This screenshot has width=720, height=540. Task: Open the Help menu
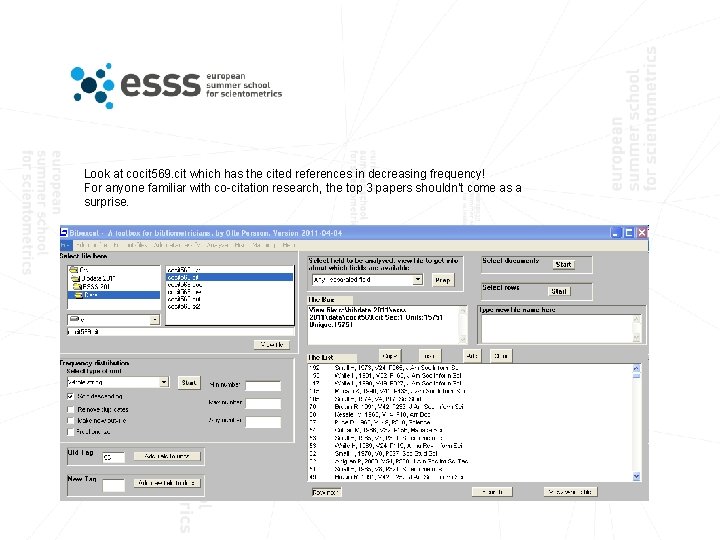(289, 245)
